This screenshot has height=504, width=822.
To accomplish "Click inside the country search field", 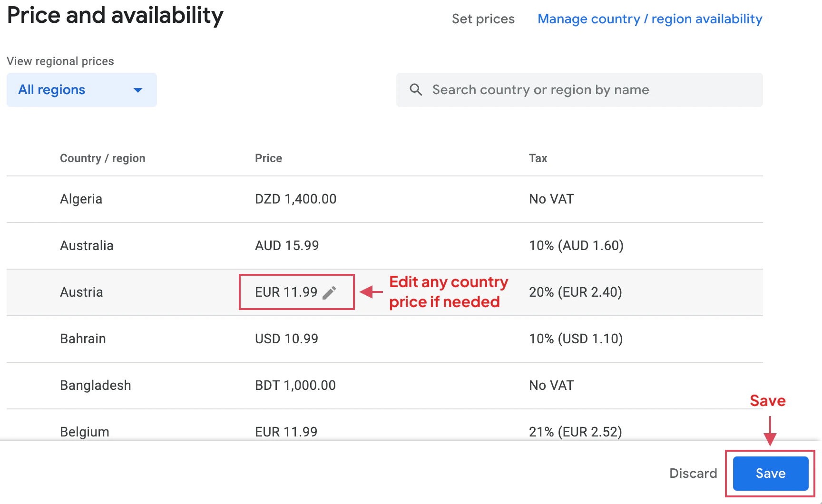I will click(540, 89).
